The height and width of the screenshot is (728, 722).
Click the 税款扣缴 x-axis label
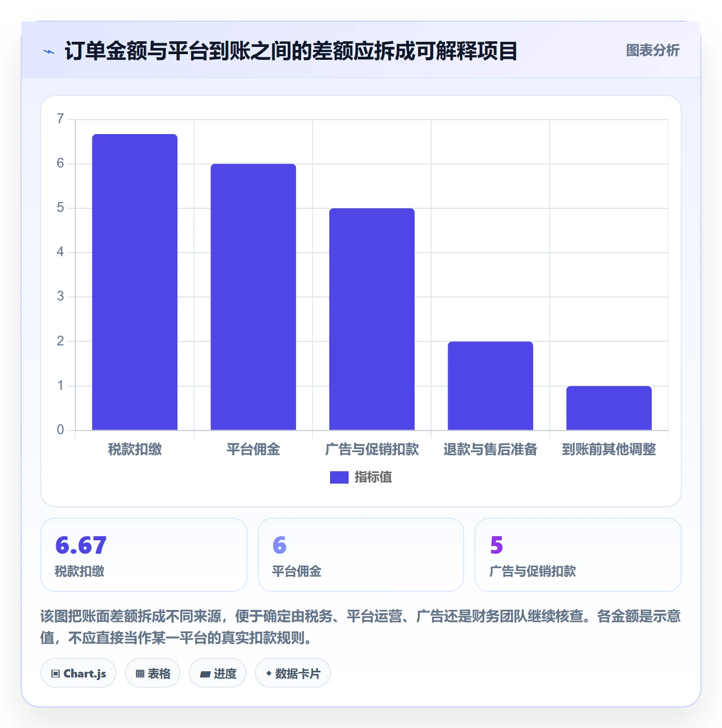tap(135, 450)
